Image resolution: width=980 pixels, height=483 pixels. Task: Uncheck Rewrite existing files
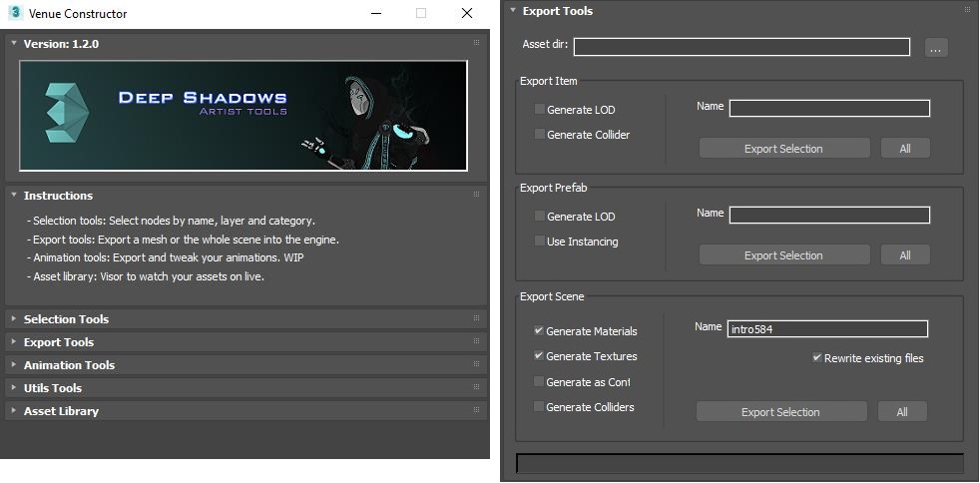817,357
